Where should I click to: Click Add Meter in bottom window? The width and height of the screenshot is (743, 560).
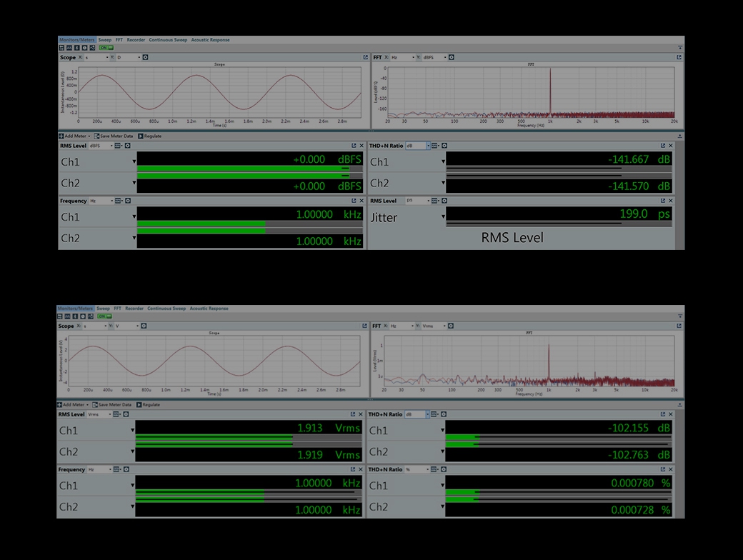(x=73, y=404)
